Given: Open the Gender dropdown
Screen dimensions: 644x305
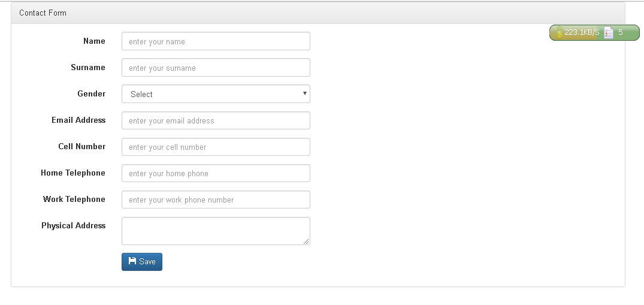Looking at the screenshot, I should click(216, 94).
